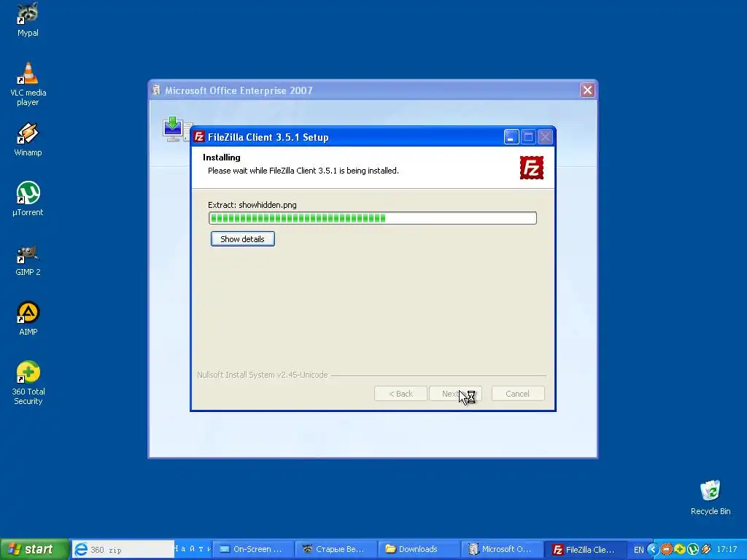Click the system clock showing 17:17
The width and height of the screenshot is (747, 560).
(x=727, y=550)
